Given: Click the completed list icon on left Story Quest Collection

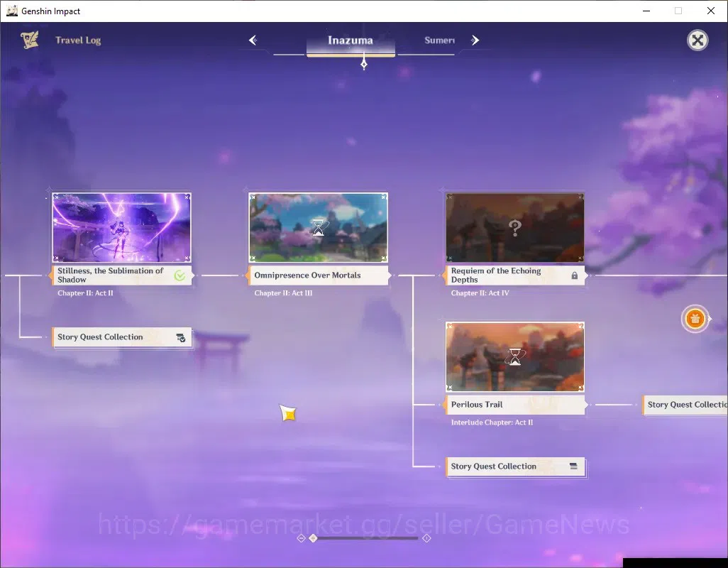Looking at the screenshot, I should (181, 337).
